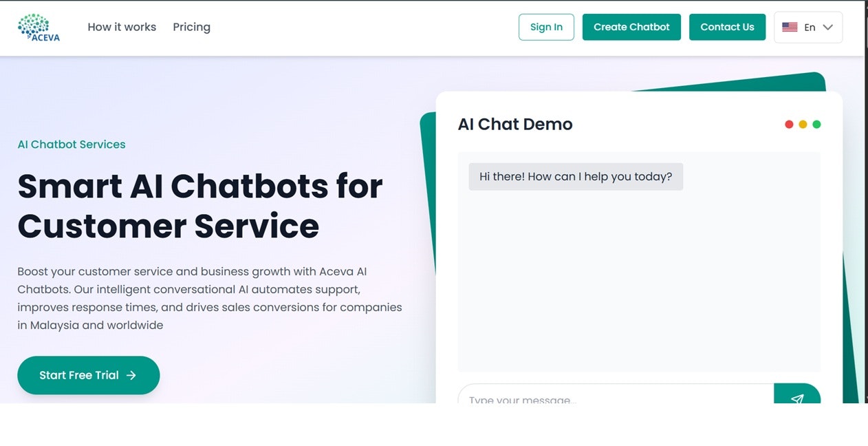Click the Hi there greeting message bubble
The image size is (868, 446).
coord(576,177)
